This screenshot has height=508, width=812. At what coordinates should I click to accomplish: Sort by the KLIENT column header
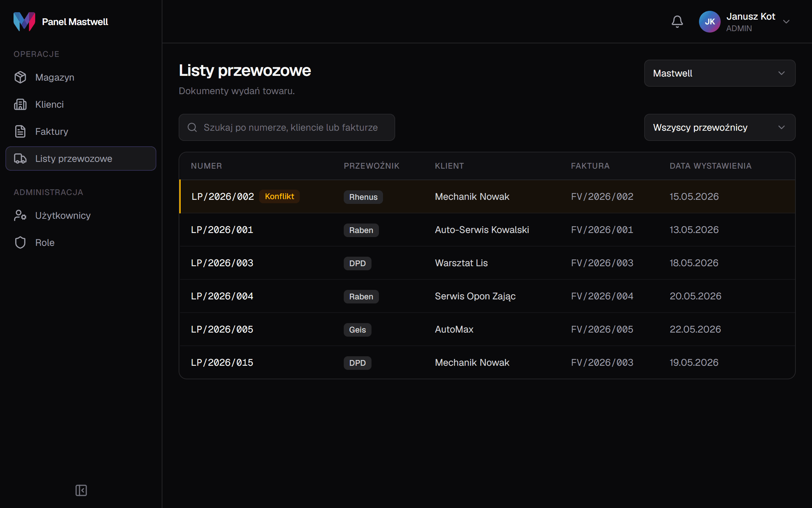(449, 166)
